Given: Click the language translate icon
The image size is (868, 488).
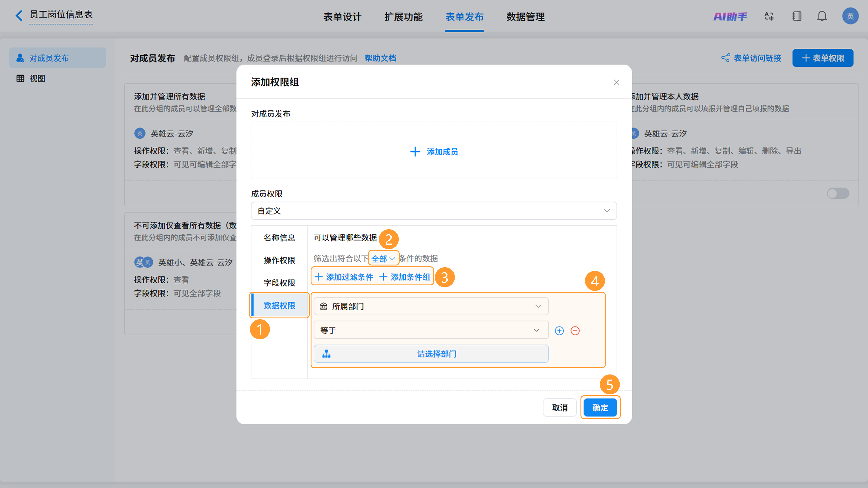Looking at the screenshot, I should [x=769, y=16].
